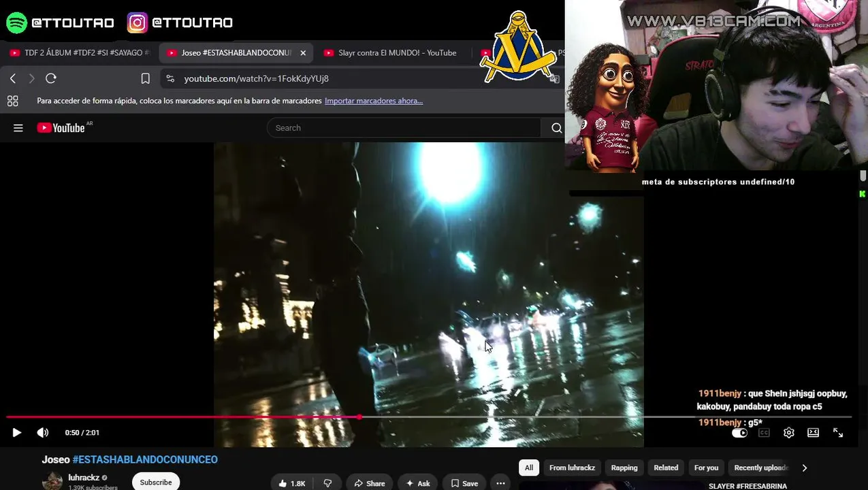Dislike the video
Viewport: 868px width, 490px height.
tap(327, 483)
